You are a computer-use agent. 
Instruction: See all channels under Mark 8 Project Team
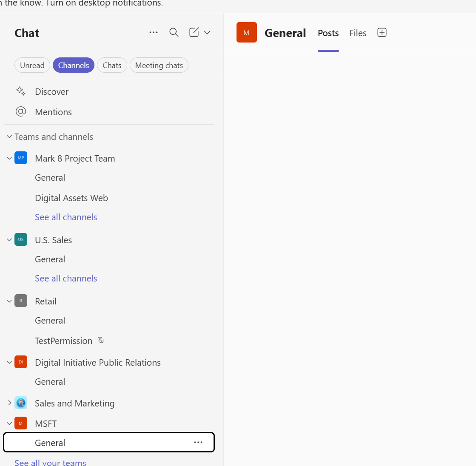66,217
